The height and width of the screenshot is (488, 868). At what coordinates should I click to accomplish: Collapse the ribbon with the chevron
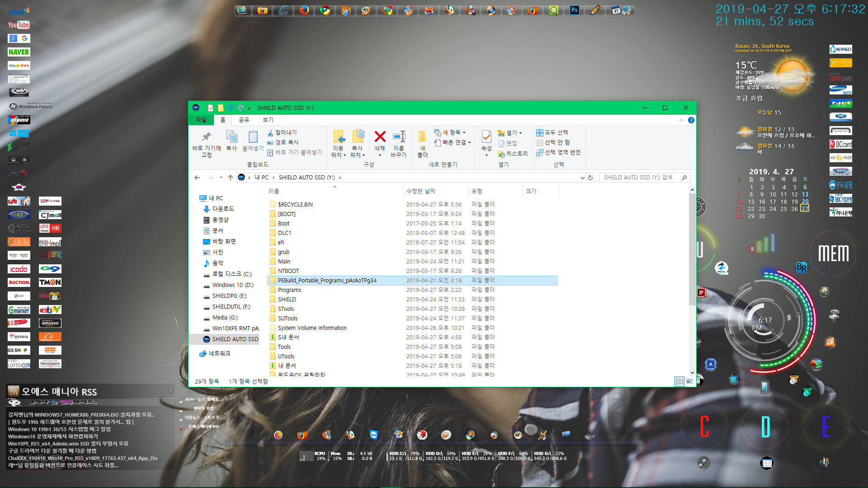(x=681, y=120)
